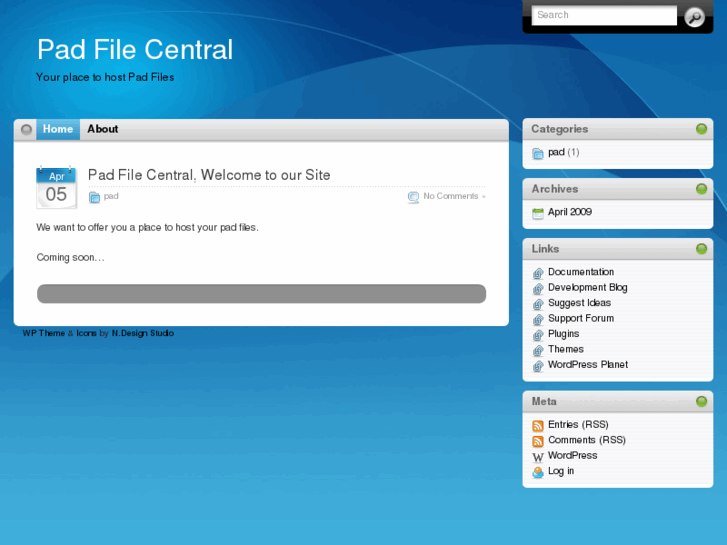This screenshot has height=545, width=727.
Task: Click the gray rounded bar below post
Action: click(261, 294)
